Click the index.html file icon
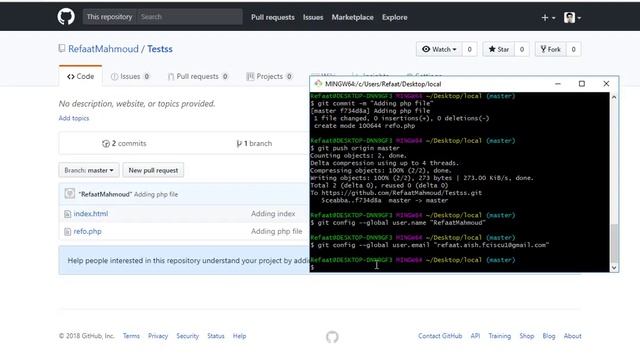 tap(67, 214)
